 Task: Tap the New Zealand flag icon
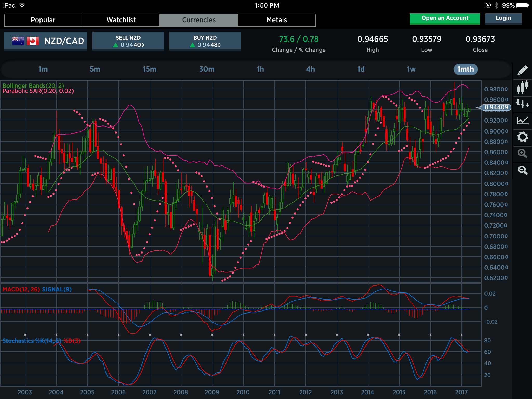(x=18, y=41)
